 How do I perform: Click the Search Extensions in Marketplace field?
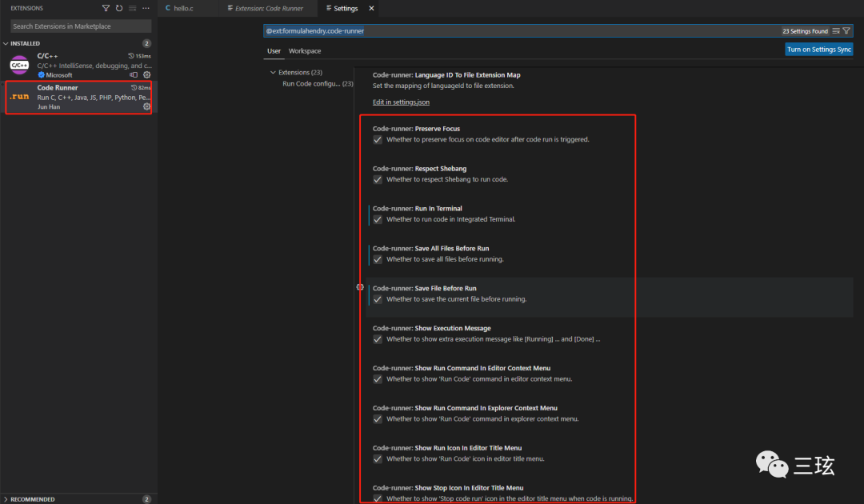78,26
